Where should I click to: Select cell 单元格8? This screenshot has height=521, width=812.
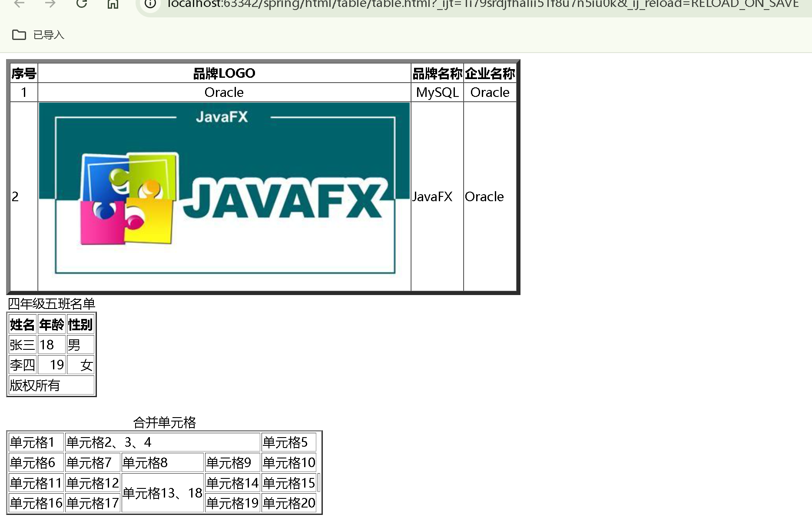(162, 462)
